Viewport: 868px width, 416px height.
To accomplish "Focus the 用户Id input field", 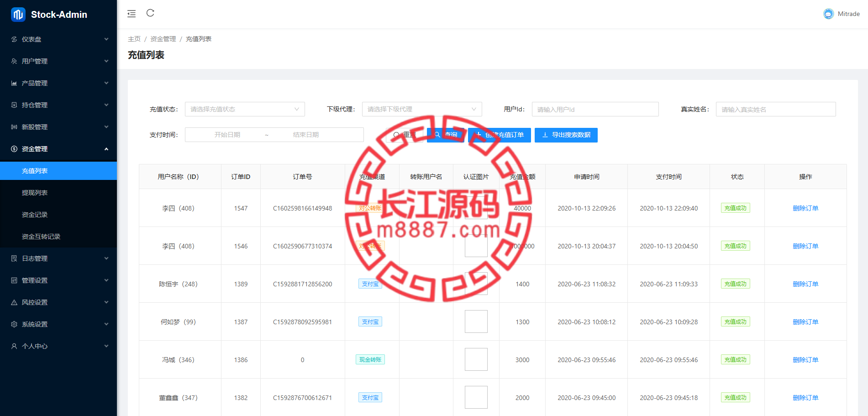I will pyautogui.click(x=595, y=109).
